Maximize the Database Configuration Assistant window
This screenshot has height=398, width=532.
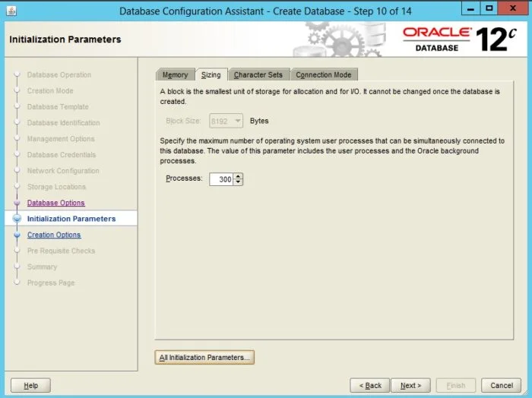[489, 8]
